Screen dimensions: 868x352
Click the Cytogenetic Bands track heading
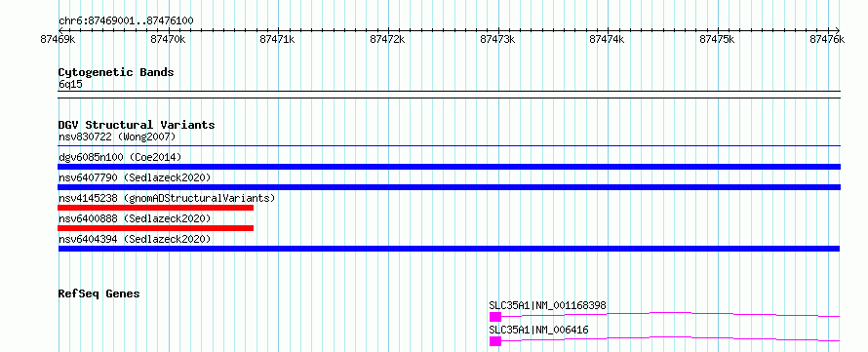pyautogui.click(x=116, y=72)
